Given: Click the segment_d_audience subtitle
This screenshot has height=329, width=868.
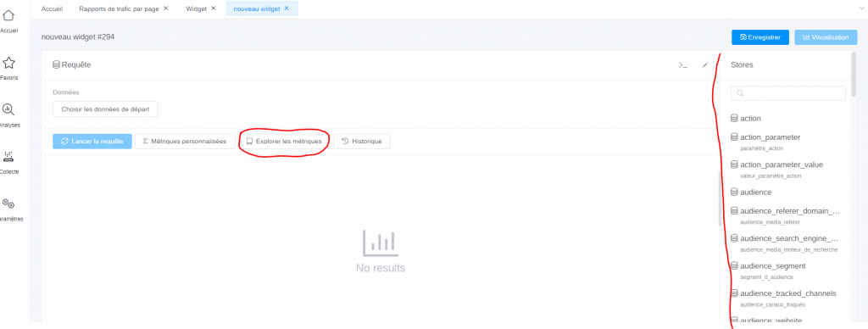Looking at the screenshot, I should pyautogui.click(x=766, y=277).
